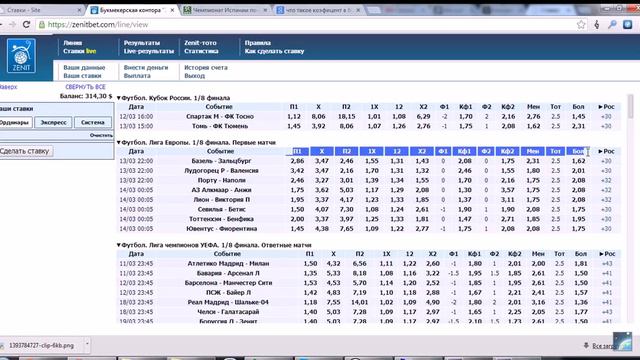Click П1 odds 2,86 for Базель - Зальцбург

[x=297, y=161]
